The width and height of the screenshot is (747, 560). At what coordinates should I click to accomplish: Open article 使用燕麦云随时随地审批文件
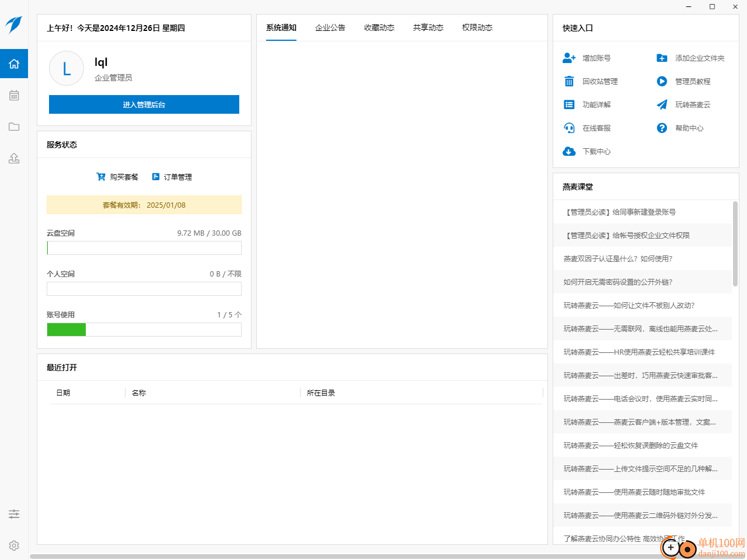[x=643, y=492]
